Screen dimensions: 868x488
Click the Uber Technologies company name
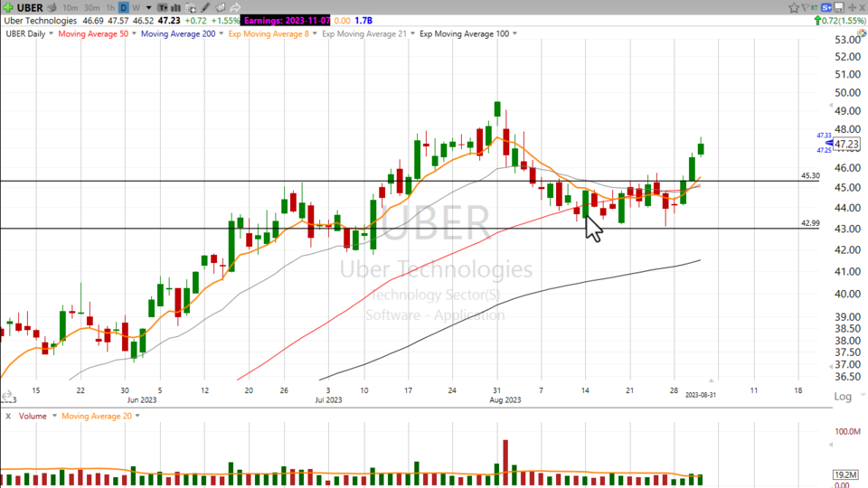click(x=41, y=21)
